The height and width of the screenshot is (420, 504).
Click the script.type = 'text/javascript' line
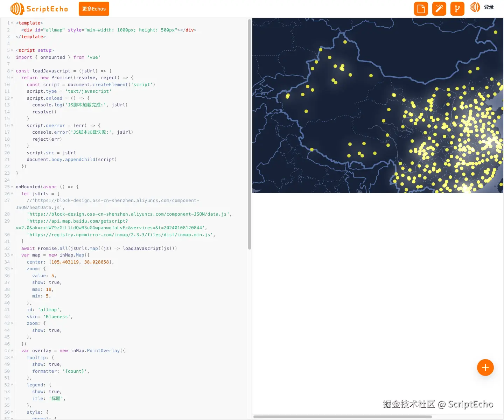69,91
